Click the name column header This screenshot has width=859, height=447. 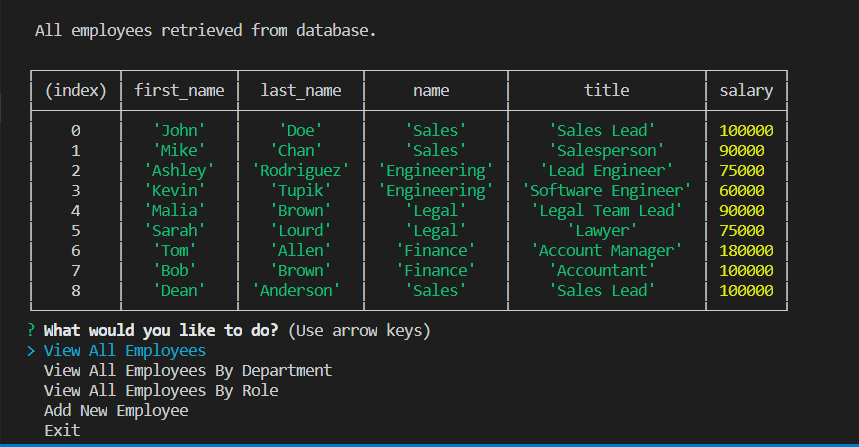(x=431, y=90)
